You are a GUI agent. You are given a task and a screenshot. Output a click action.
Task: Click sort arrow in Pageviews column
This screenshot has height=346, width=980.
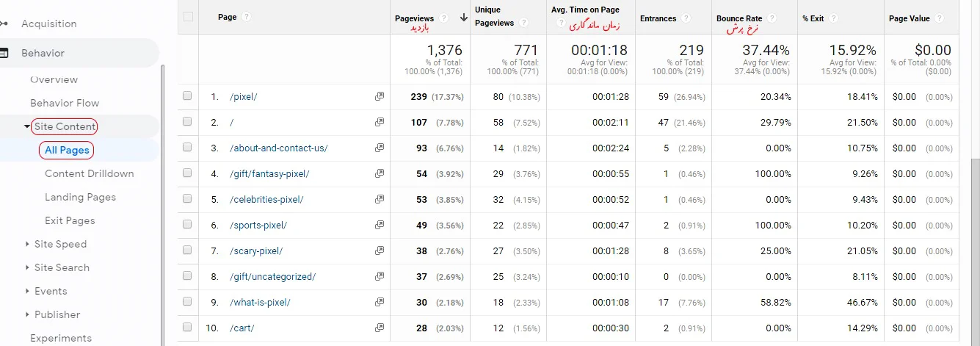tap(463, 18)
